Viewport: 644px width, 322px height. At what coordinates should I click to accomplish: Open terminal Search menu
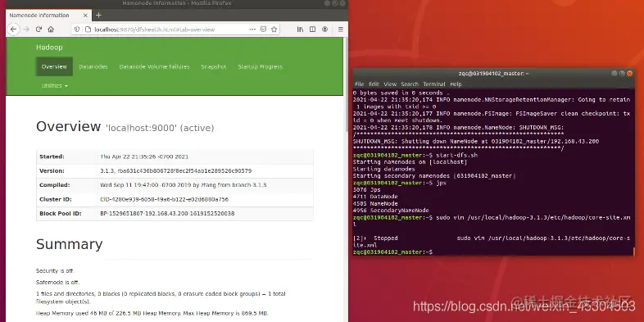[x=410, y=84]
